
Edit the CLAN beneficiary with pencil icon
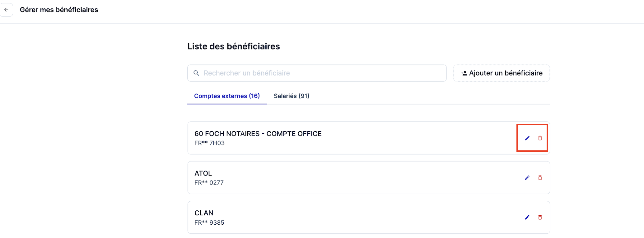click(527, 217)
